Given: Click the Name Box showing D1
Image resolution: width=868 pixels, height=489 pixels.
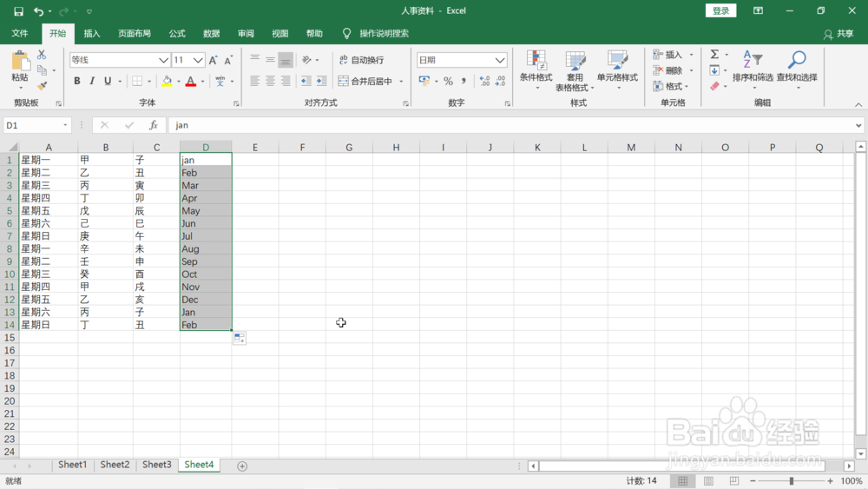Looking at the screenshot, I should (x=32, y=125).
